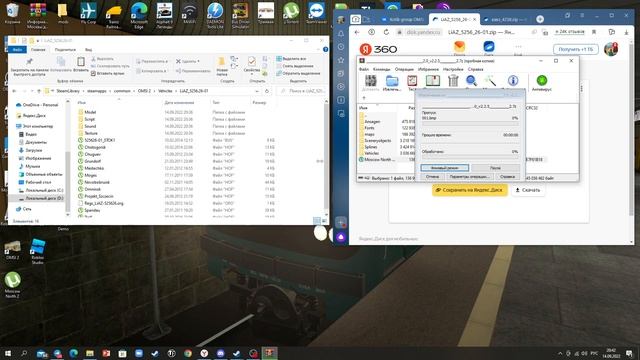The image size is (640, 360).
Task: Click WinRAR Find magnifier icon
Action: pyautogui.click(x=471, y=80)
